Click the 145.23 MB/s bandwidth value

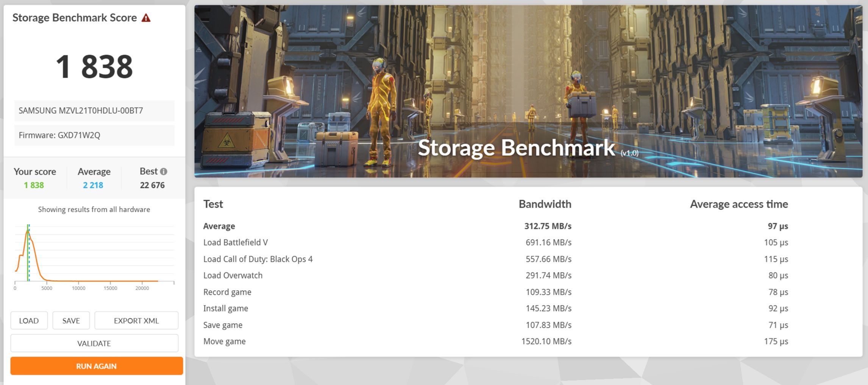pos(548,308)
